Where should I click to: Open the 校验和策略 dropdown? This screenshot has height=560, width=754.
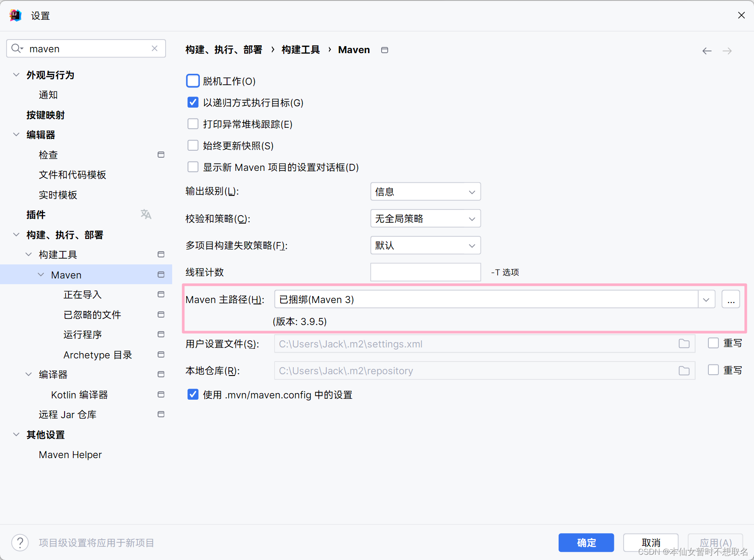[x=426, y=218]
